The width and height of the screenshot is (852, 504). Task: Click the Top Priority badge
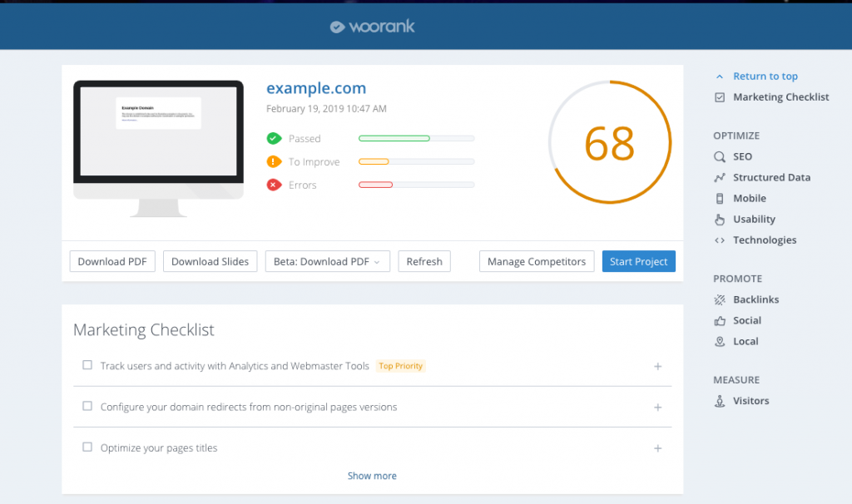[x=400, y=366]
